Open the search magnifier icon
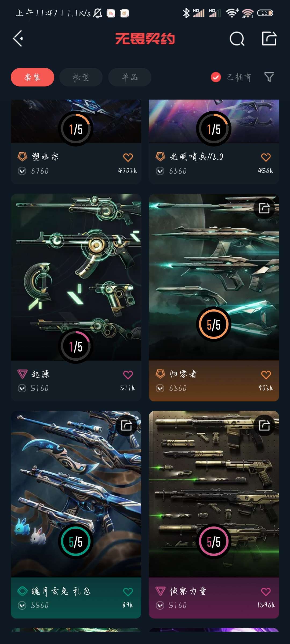This screenshot has height=644, width=290. tap(237, 39)
